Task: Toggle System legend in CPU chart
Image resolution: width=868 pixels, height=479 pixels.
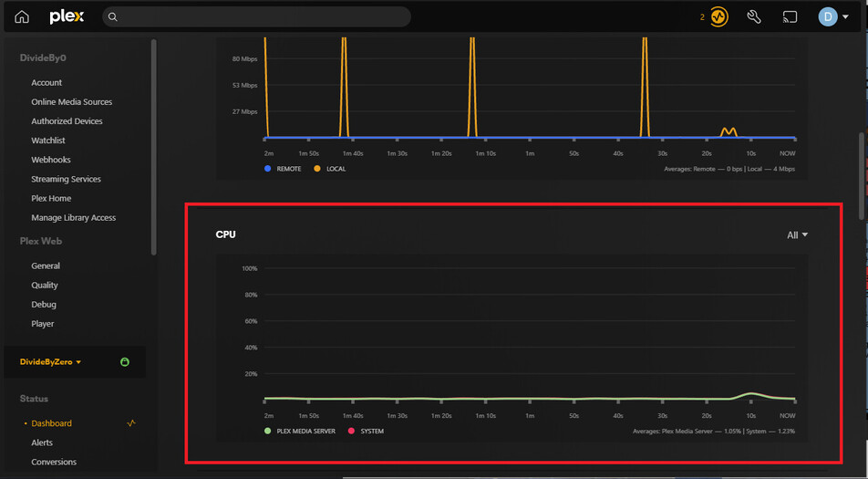Action: (366, 431)
